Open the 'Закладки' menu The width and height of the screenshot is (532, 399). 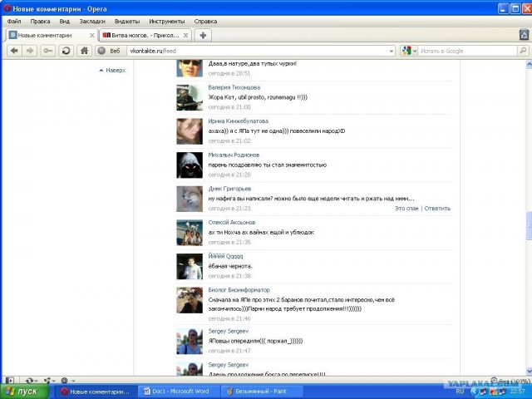[92, 21]
